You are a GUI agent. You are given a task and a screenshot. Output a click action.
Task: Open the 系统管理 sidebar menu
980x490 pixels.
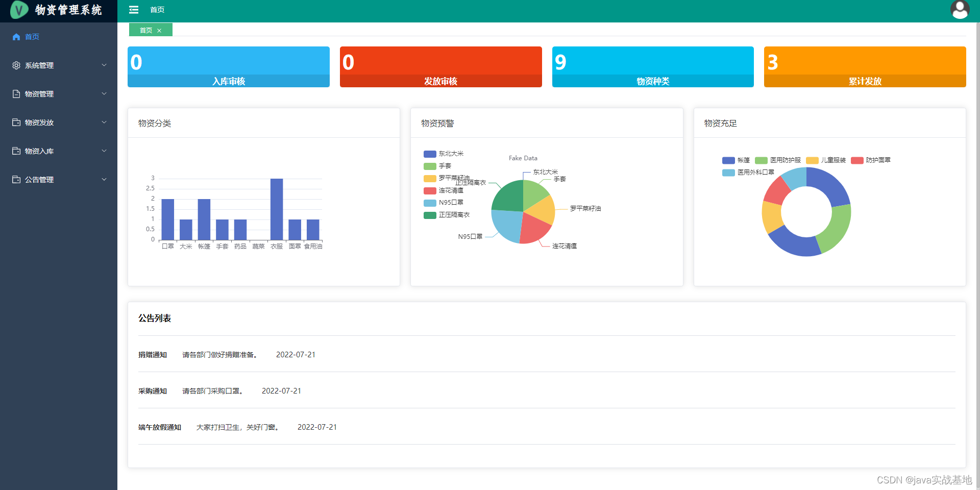(x=59, y=65)
